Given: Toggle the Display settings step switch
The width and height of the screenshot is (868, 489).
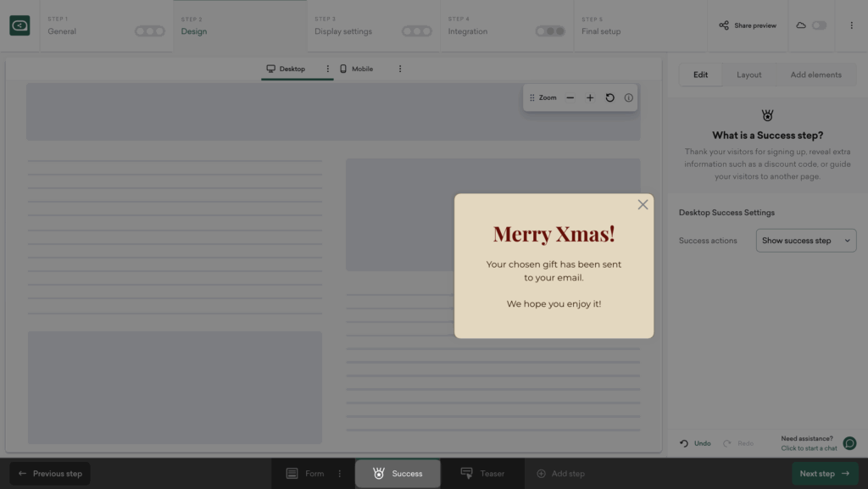Looking at the screenshot, I should [416, 31].
